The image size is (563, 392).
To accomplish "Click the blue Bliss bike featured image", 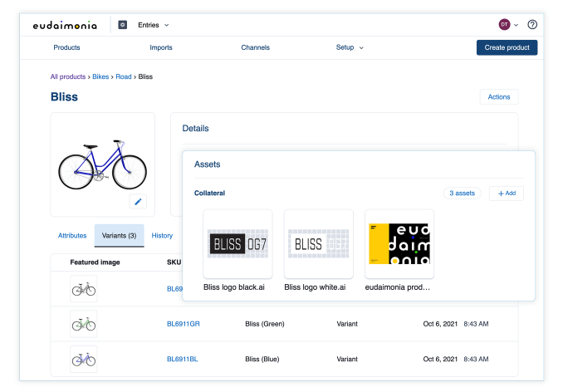I will pyautogui.click(x=103, y=164).
